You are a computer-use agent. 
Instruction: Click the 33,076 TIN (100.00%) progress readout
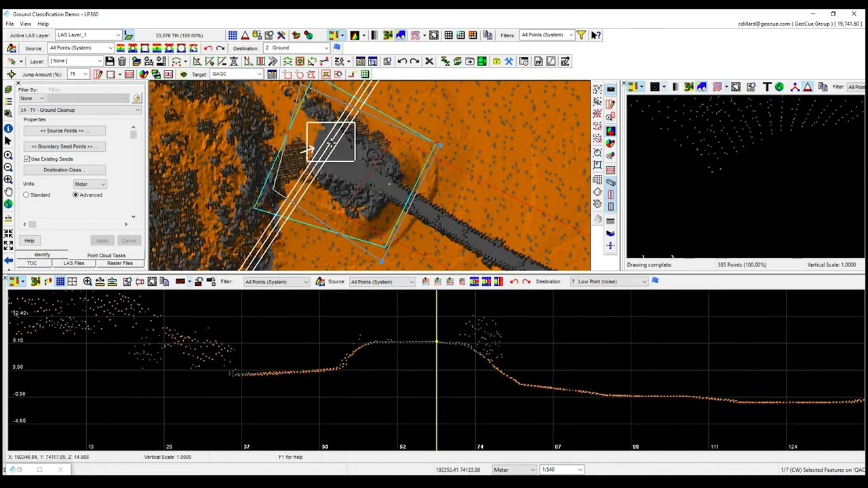[179, 35]
